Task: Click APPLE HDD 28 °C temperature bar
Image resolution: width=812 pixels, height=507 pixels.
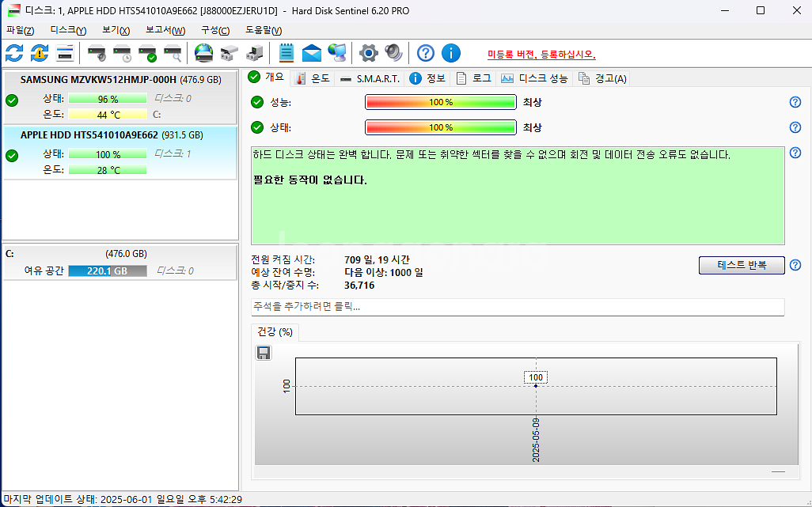Action: click(x=108, y=170)
